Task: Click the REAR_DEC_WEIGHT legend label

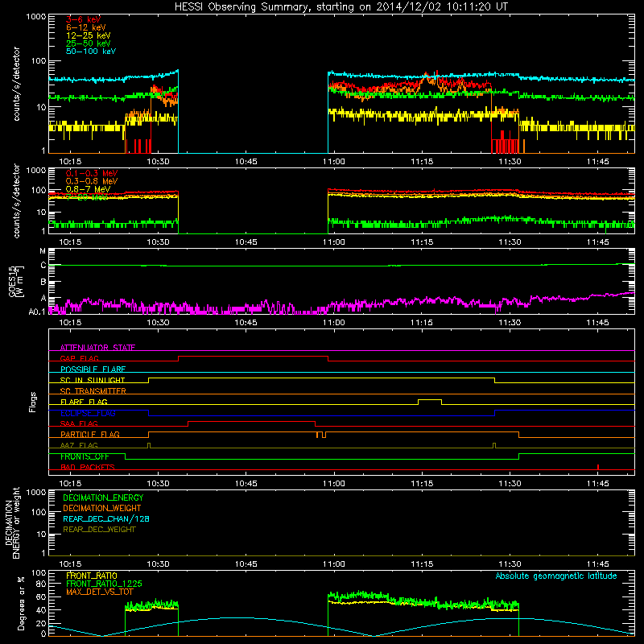Action: (99, 530)
